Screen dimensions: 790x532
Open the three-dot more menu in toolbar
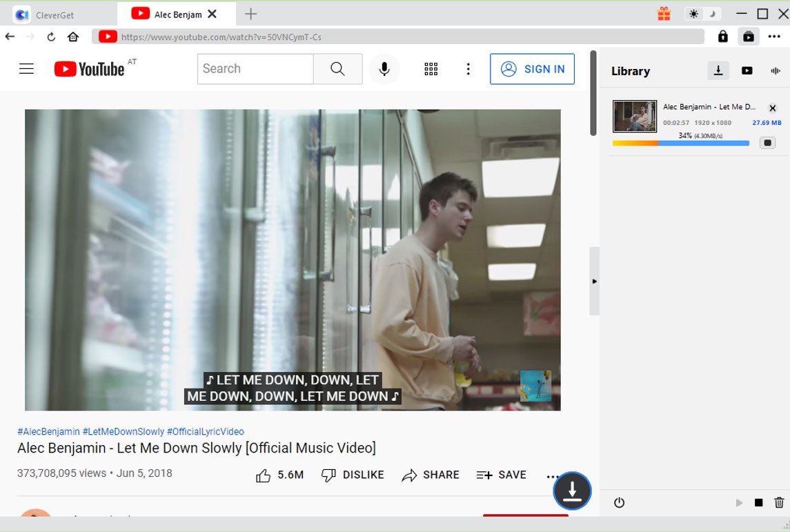[774, 37]
